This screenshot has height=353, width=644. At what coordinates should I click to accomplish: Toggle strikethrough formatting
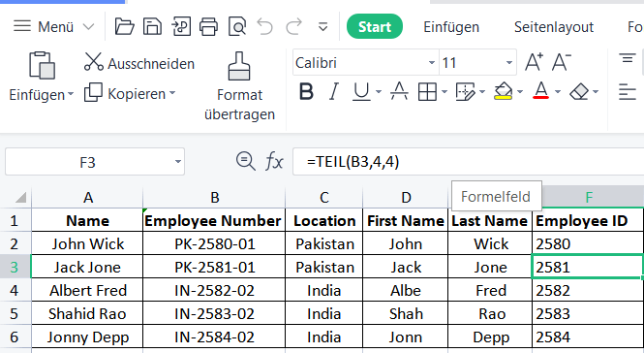point(399,91)
